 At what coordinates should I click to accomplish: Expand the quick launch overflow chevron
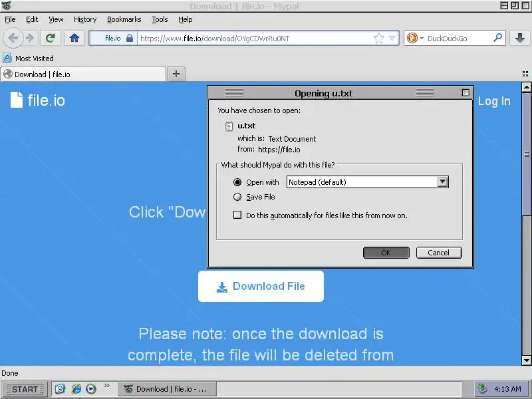(107, 386)
